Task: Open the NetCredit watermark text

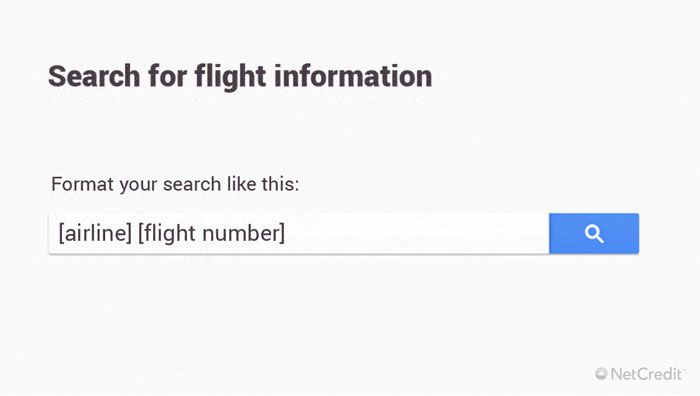Action: [646, 374]
